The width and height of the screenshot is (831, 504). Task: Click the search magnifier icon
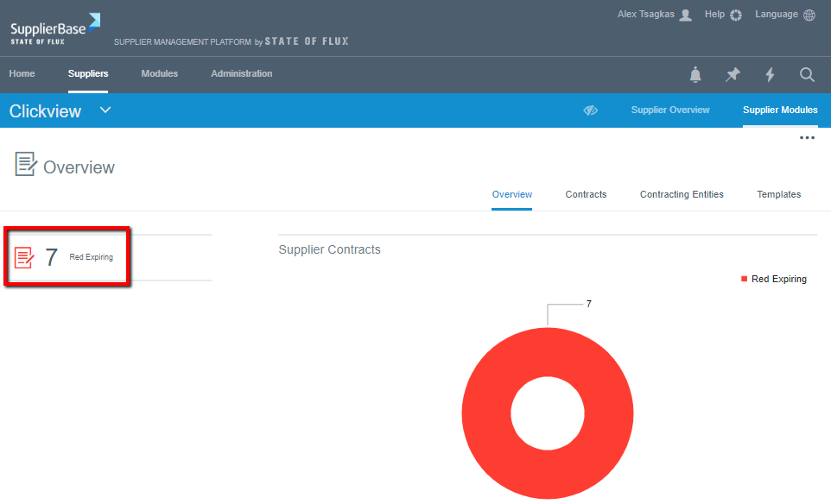pyautogui.click(x=807, y=75)
